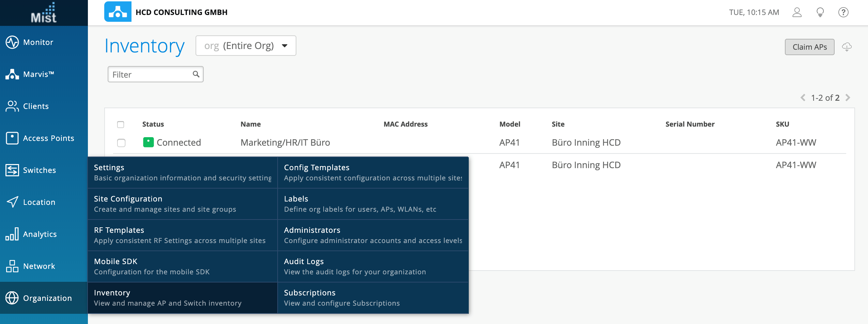Click the Claim APs button

coord(809,47)
